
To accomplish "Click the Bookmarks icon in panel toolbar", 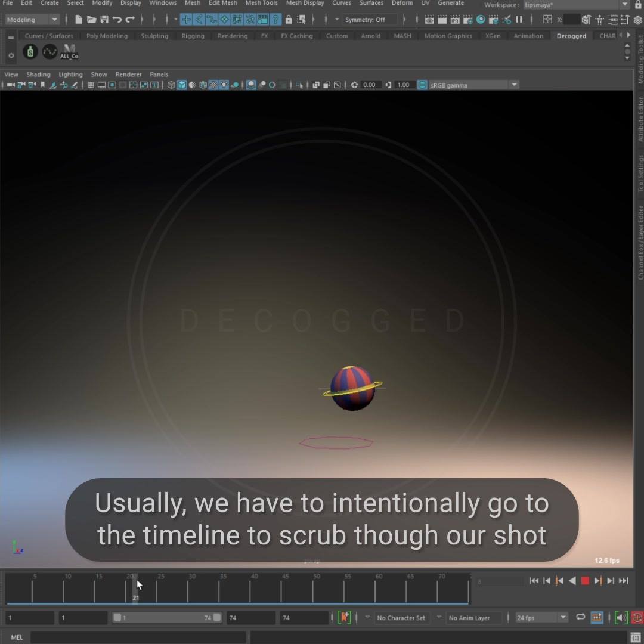I will pos(42,85).
